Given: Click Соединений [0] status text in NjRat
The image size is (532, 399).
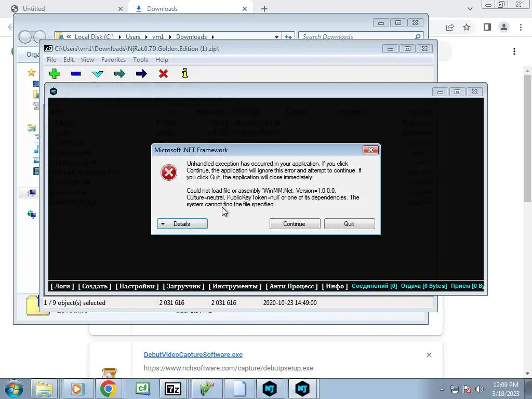Looking at the screenshot, I should [374, 286].
